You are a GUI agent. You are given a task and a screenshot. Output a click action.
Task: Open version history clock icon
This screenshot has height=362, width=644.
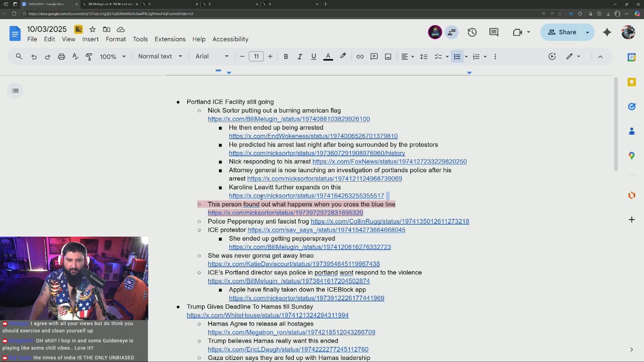pyautogui.click(x=472, y=32)
